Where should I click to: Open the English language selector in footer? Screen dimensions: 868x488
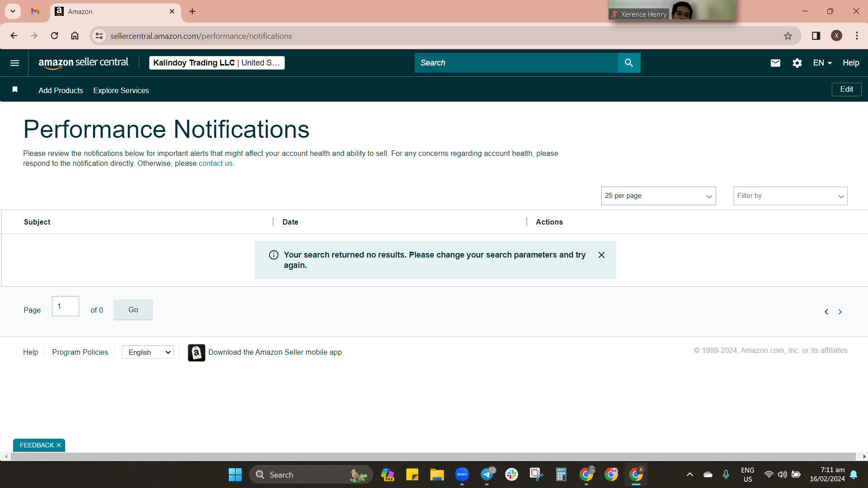pos(148,352)
